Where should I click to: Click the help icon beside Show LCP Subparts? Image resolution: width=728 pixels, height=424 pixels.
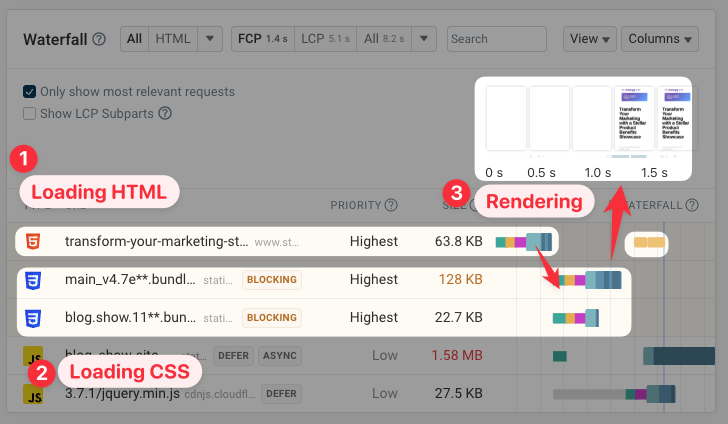pos(165,114)
